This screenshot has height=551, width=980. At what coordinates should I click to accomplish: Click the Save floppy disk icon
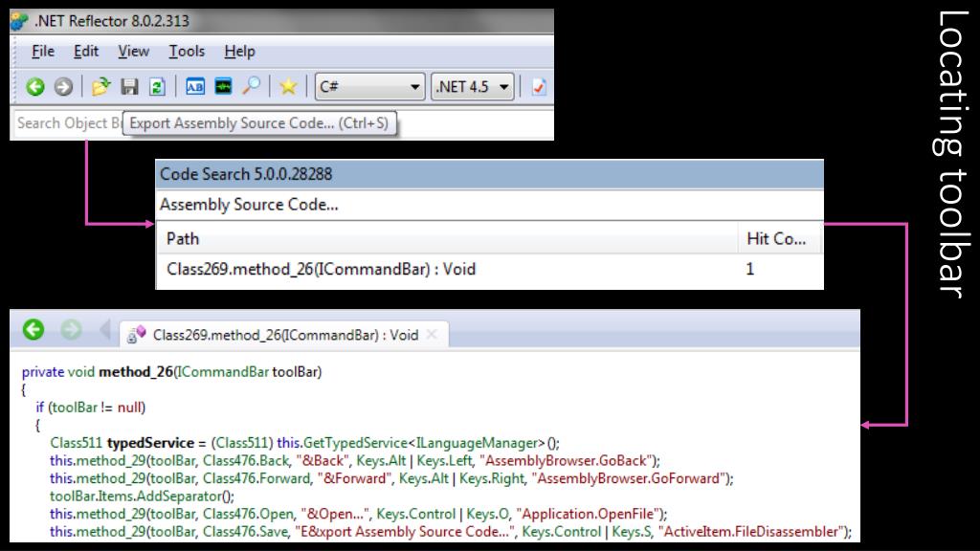click(x=129, y=86)
